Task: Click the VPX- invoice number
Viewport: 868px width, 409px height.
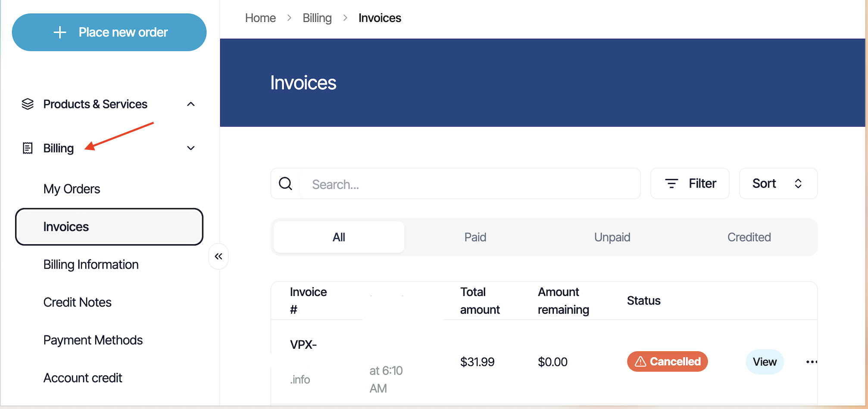Action: (303, 345)
